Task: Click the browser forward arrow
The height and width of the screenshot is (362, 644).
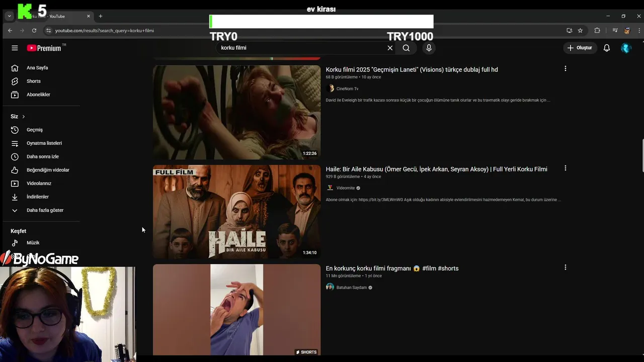Action: [22, 30]
